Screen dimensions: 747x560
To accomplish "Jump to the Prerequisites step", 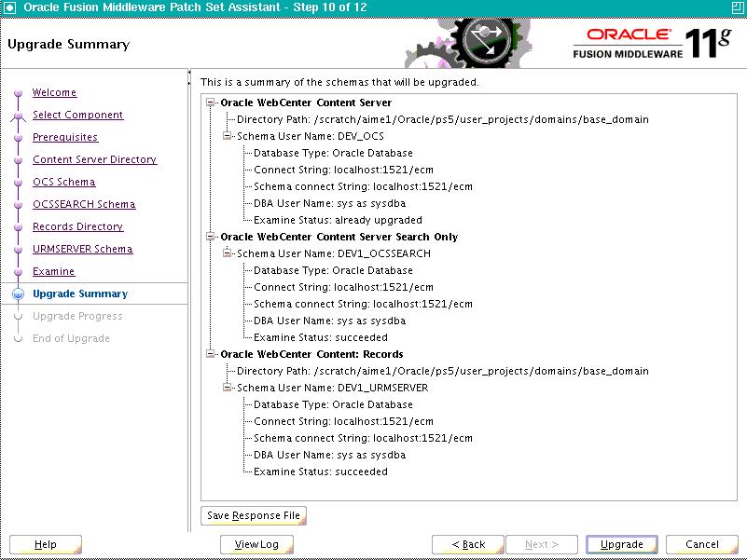I will pos(65,137).
